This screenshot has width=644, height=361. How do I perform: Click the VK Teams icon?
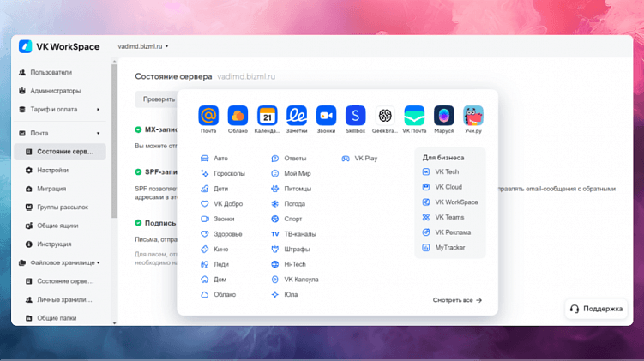click(x=426, y=217)
